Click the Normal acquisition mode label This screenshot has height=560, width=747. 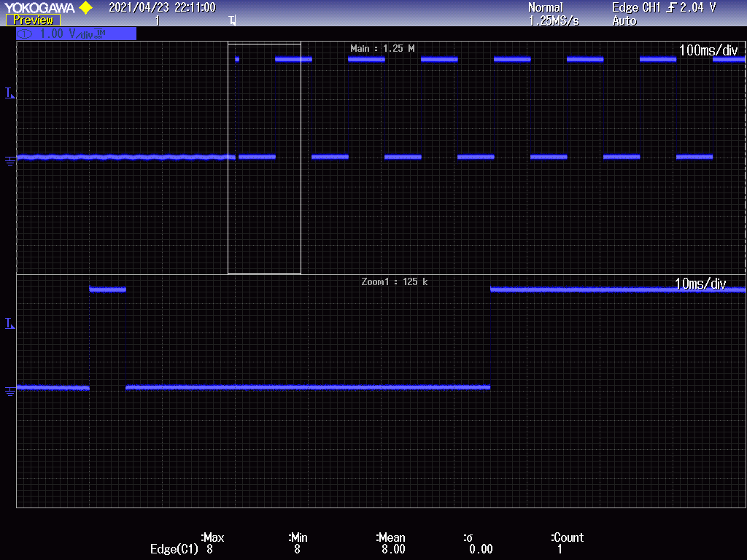pos(546,7)
